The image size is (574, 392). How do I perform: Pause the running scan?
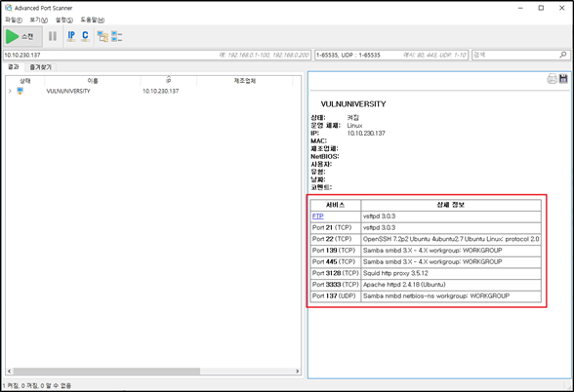[53, 36]
